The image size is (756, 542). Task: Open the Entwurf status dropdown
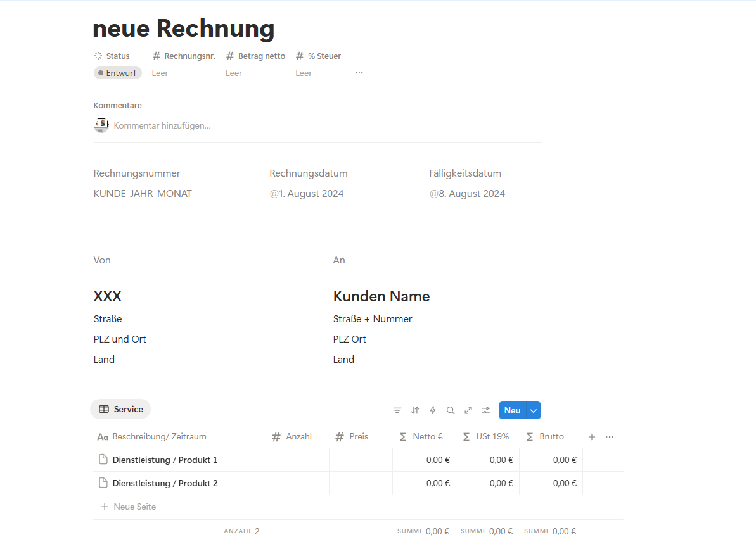click(118, 73)
